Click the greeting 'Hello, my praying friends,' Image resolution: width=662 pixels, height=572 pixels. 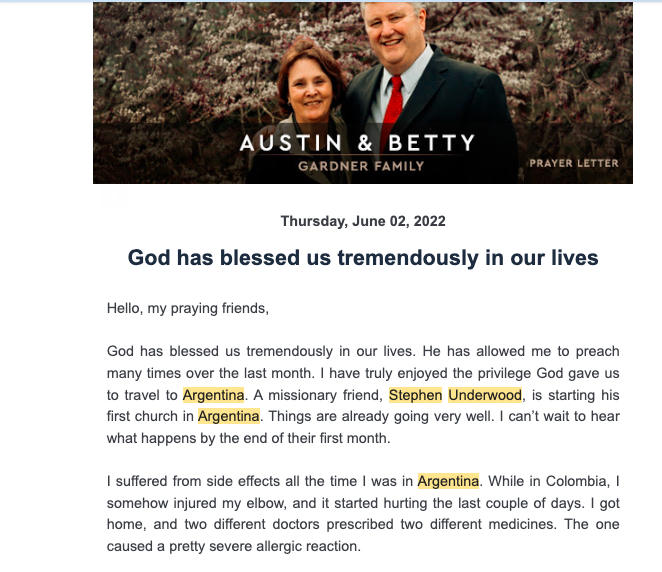[188, 308]
